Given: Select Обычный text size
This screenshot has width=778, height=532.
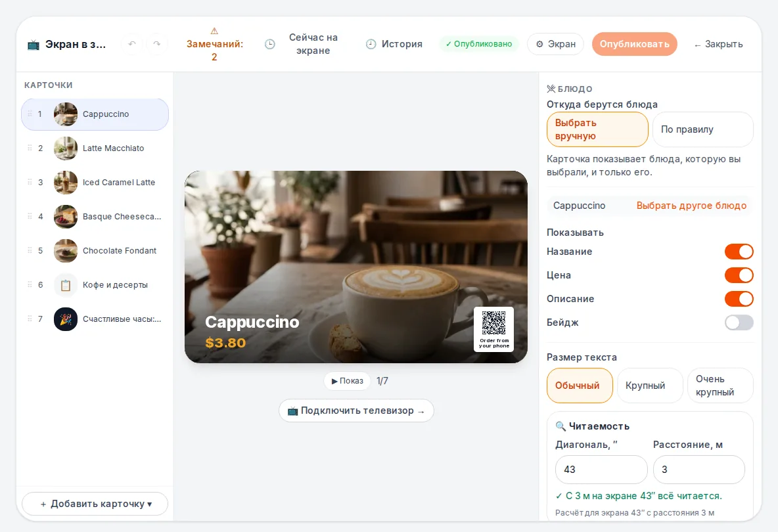Looking at the screenshot, I should click(580, 386).
